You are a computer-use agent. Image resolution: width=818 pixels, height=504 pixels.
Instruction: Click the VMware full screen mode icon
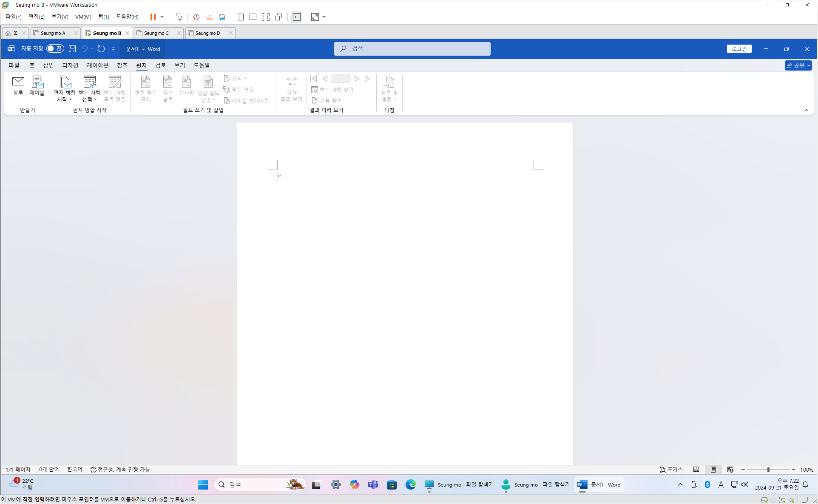point(266,17)
